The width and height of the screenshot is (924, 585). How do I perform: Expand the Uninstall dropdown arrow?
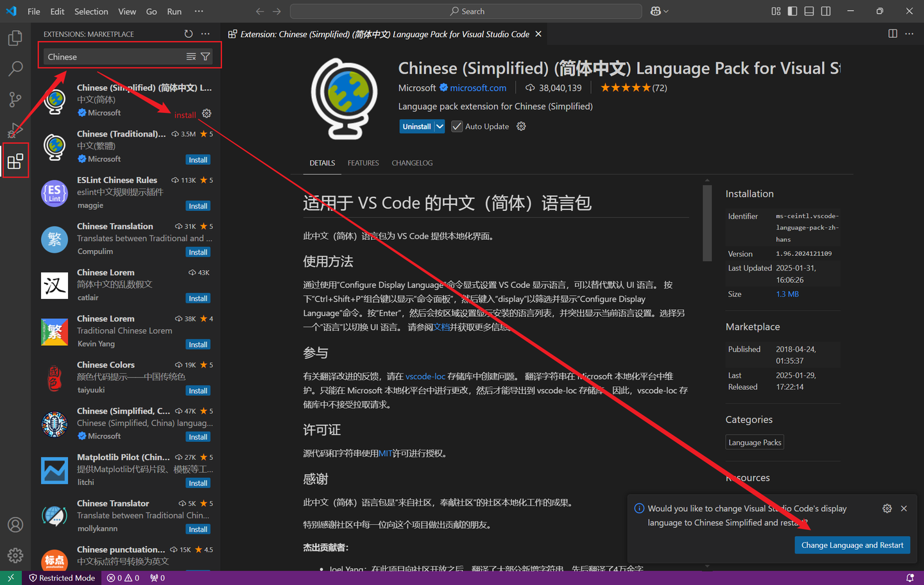[x=440, y=126]
